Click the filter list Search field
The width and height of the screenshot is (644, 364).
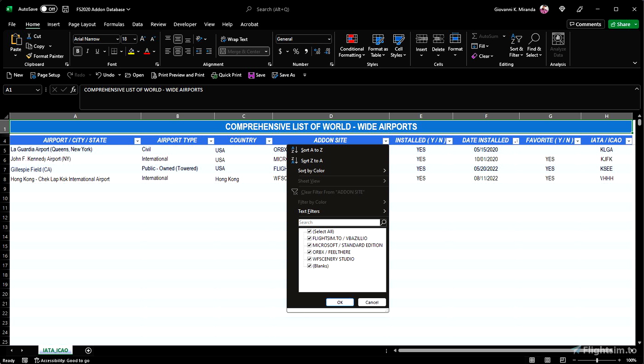coord(339,222)
